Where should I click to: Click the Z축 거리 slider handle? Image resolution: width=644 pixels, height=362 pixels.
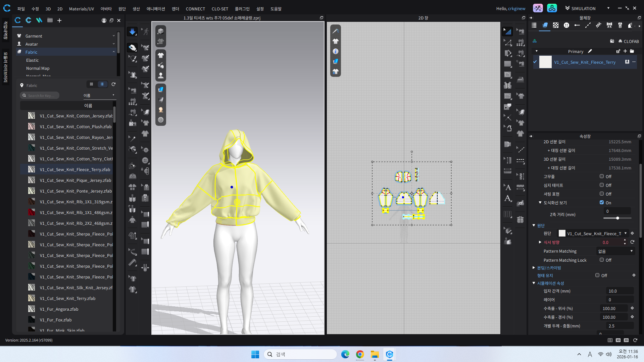(x=617, y=218)
